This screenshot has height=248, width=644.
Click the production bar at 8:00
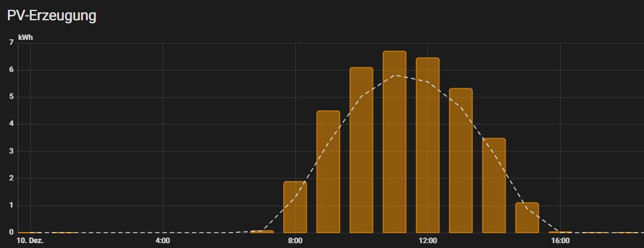coord(295,207)
